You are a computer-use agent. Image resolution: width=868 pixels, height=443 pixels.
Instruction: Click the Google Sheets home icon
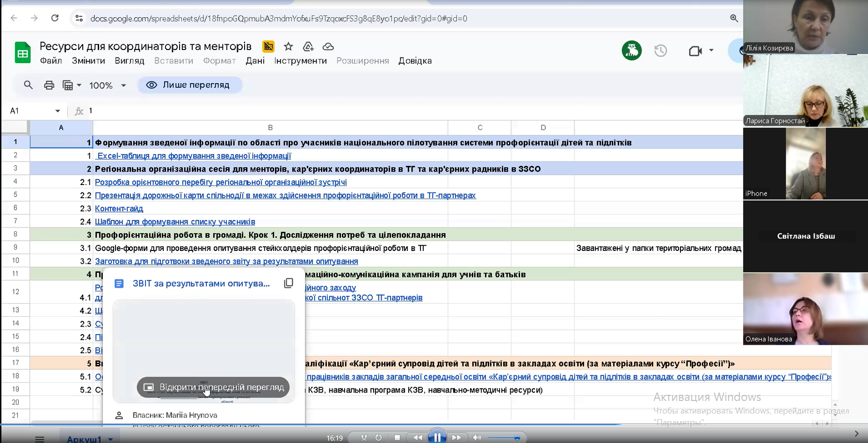click(x=22, y=52)
